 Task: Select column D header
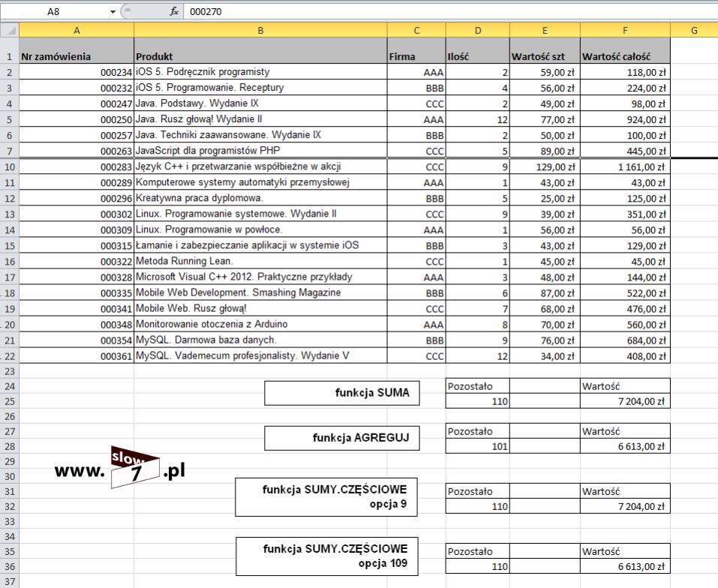tap(478, 31)
